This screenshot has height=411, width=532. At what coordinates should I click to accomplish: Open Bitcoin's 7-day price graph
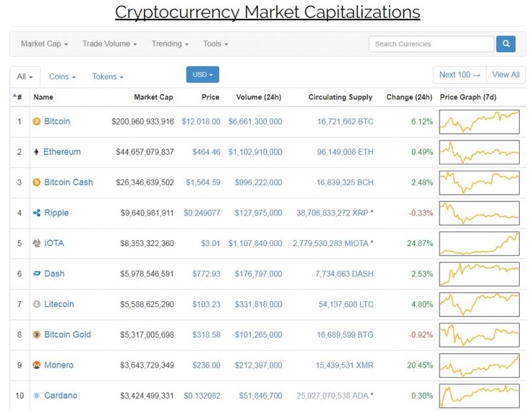click(479, 121)
